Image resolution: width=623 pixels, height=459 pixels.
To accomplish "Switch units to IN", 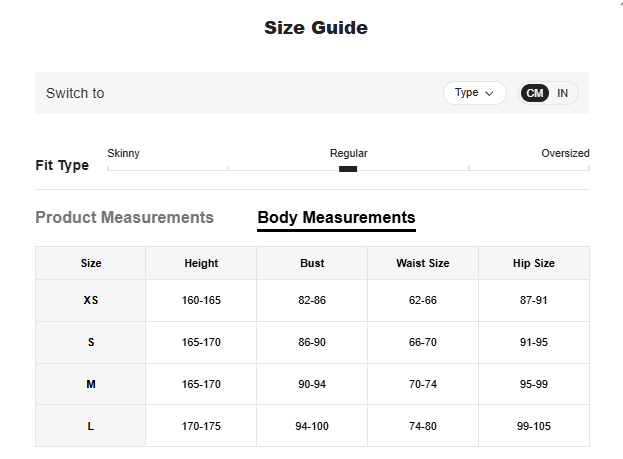I will tap(562, 93).
